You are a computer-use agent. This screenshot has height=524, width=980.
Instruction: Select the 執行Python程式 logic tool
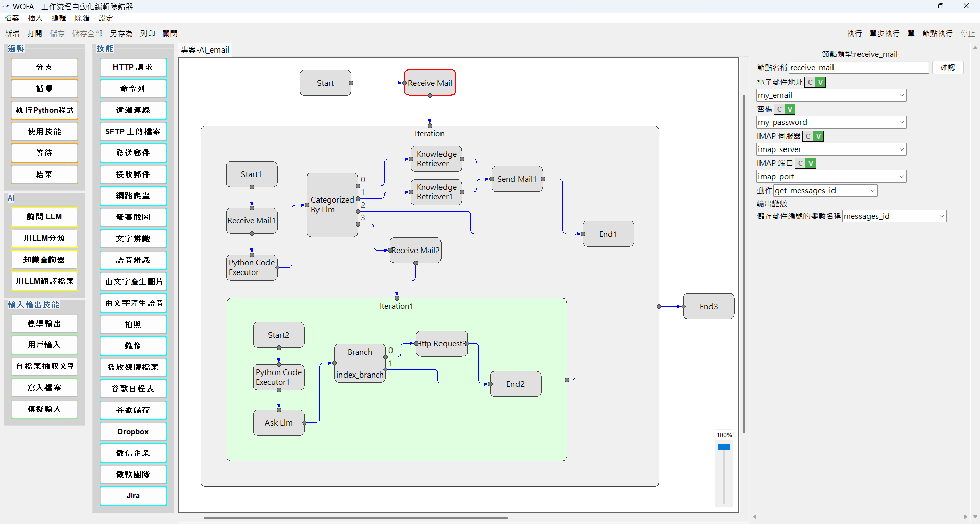(44, 110)
